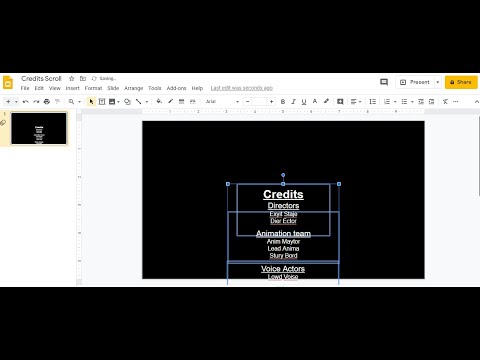The width and height of the screenshot is (480, 360).
Task: Toggle italic formatting
Action: point(293,101)
